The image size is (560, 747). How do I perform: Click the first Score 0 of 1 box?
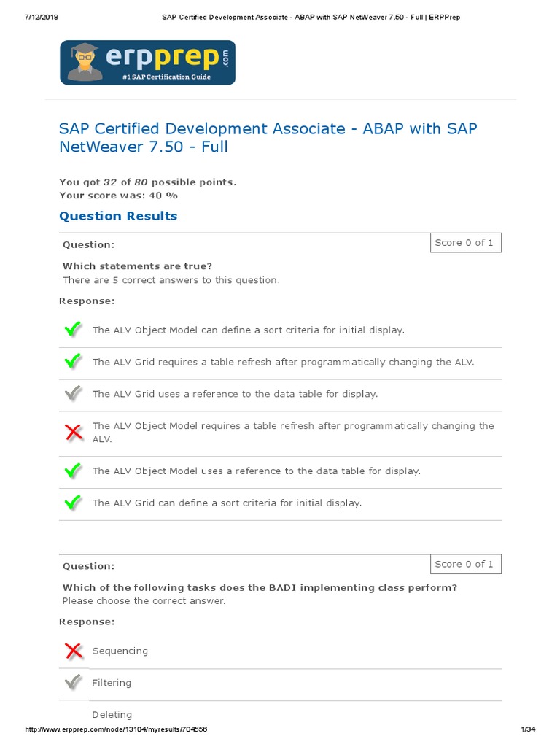(464, 243)
